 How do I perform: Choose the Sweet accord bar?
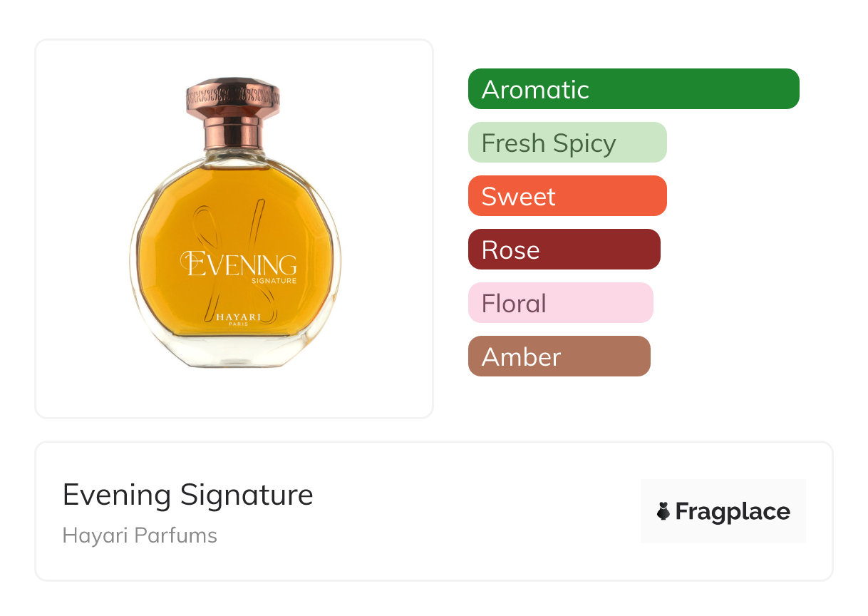567,196
